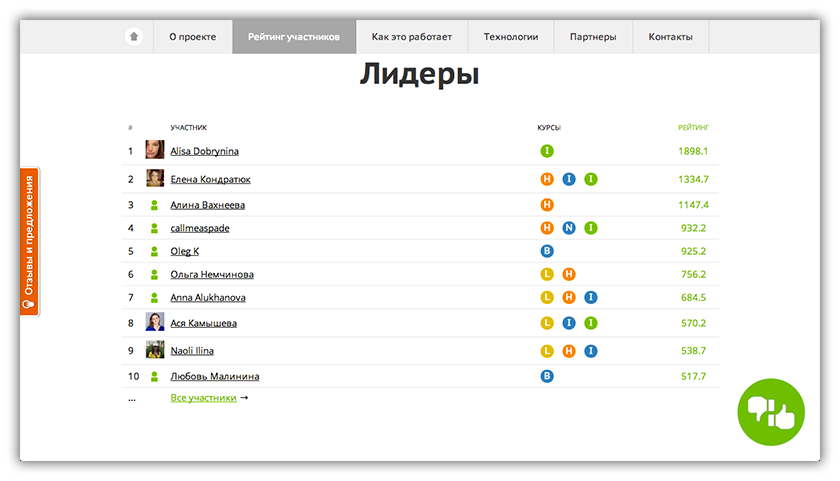Screen dimensions: 840x481
Task: Click the blue B badge for Oleg K
Action: 547,251
